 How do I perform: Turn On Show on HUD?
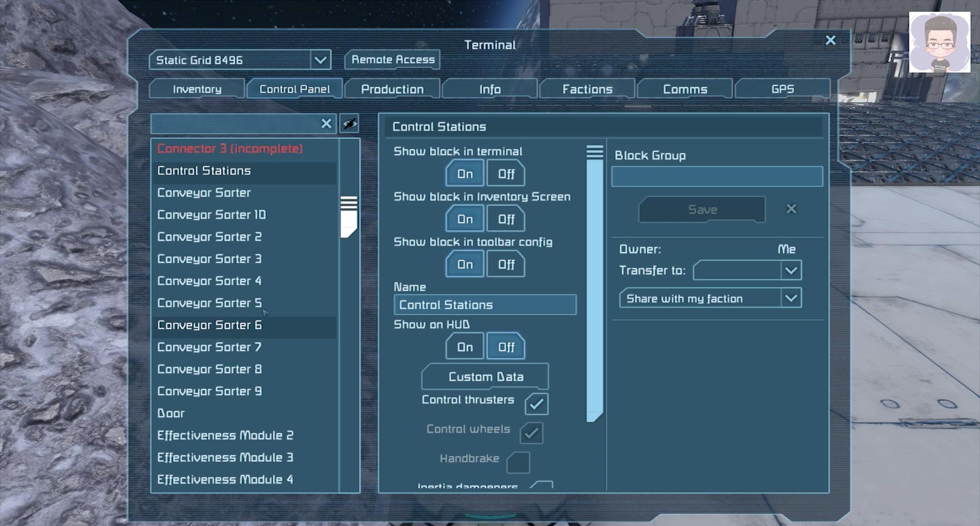(464, 347)
